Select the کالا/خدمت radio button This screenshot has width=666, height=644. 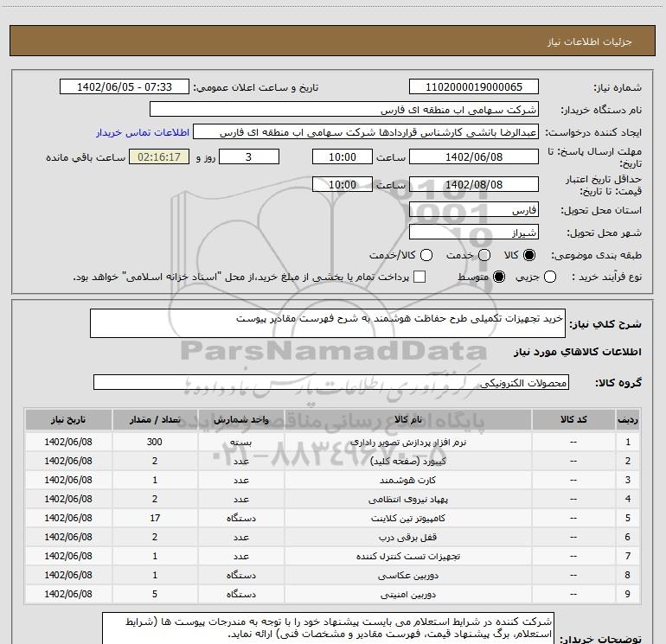tap(426, 255)
